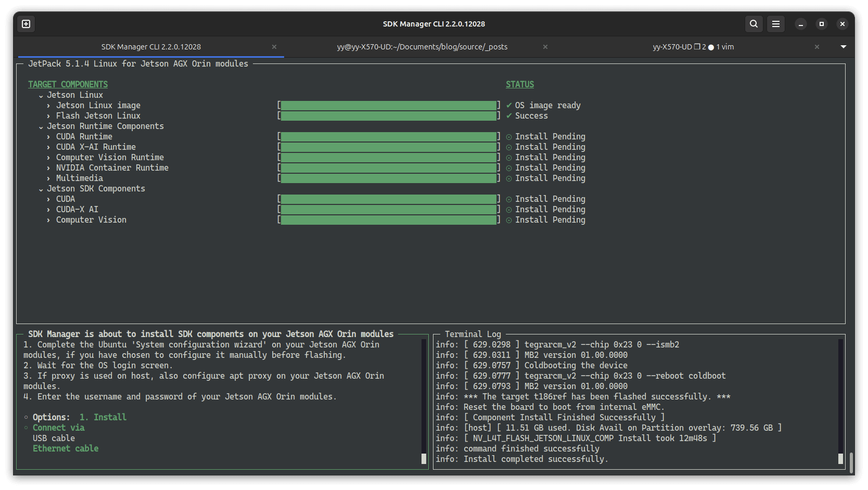This screenshot has height=490, width=868.
Task: Collapse the Jetson Runtime Components group
Action: [x=41, y=126]
